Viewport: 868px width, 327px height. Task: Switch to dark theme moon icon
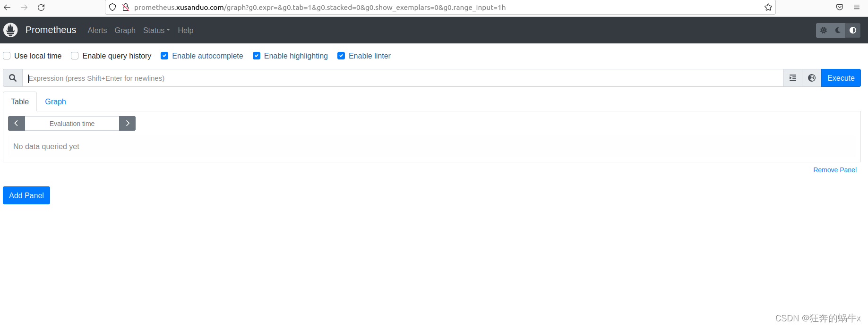(x=838, y=30)
